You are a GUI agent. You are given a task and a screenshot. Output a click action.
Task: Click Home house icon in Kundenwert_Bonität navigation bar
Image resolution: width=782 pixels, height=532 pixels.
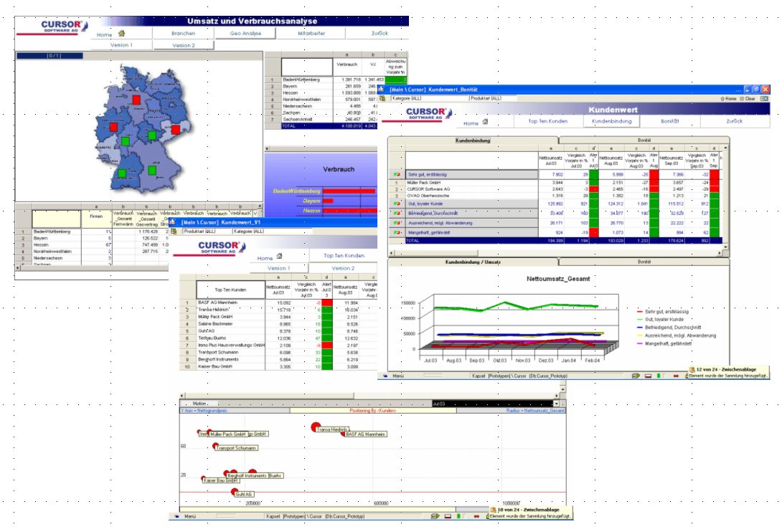click(485, 122)
